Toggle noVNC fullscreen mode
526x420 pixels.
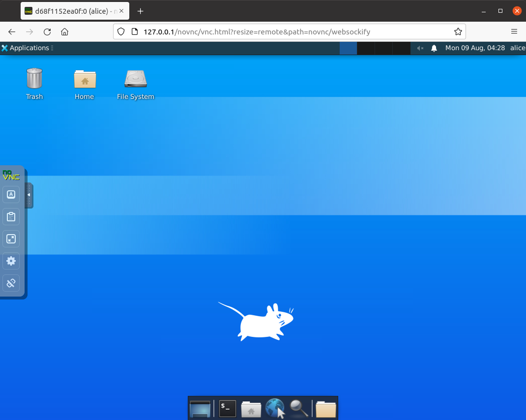tap(11, 239)
